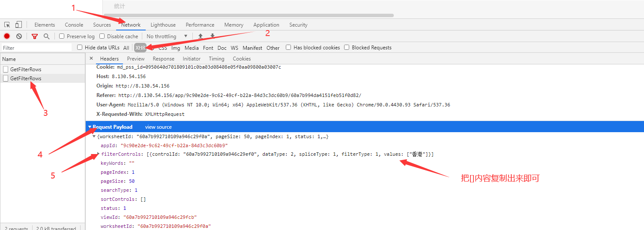The height and width of the screenshot is (230, 644).
Task: Select the All request type filter
Action: [x=126, y=48]
